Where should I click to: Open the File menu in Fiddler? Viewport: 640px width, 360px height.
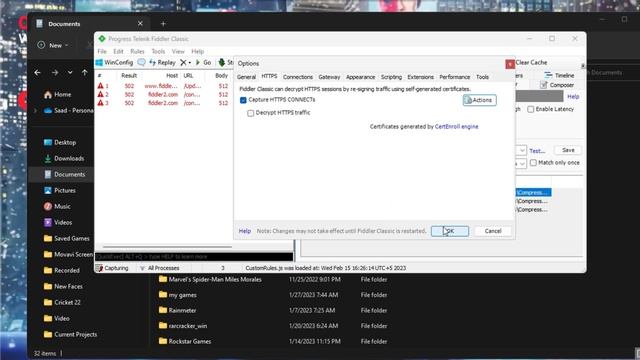(x=102, y=51)
